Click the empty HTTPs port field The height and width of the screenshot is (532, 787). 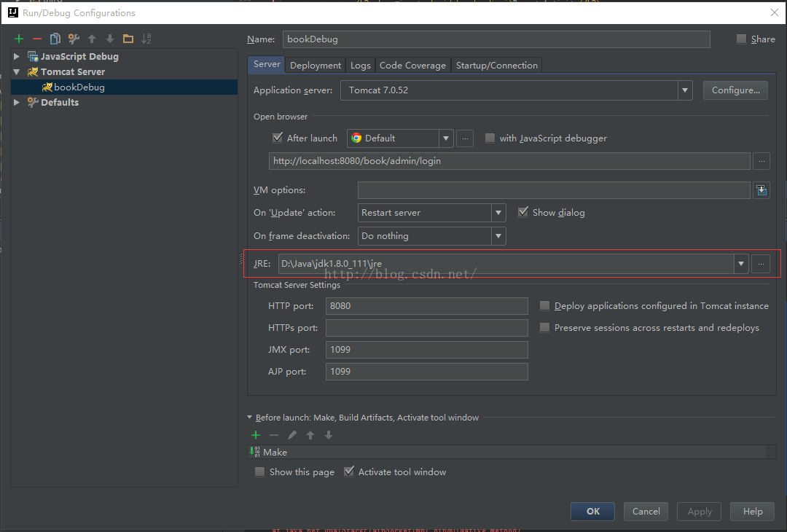point(426,328)
